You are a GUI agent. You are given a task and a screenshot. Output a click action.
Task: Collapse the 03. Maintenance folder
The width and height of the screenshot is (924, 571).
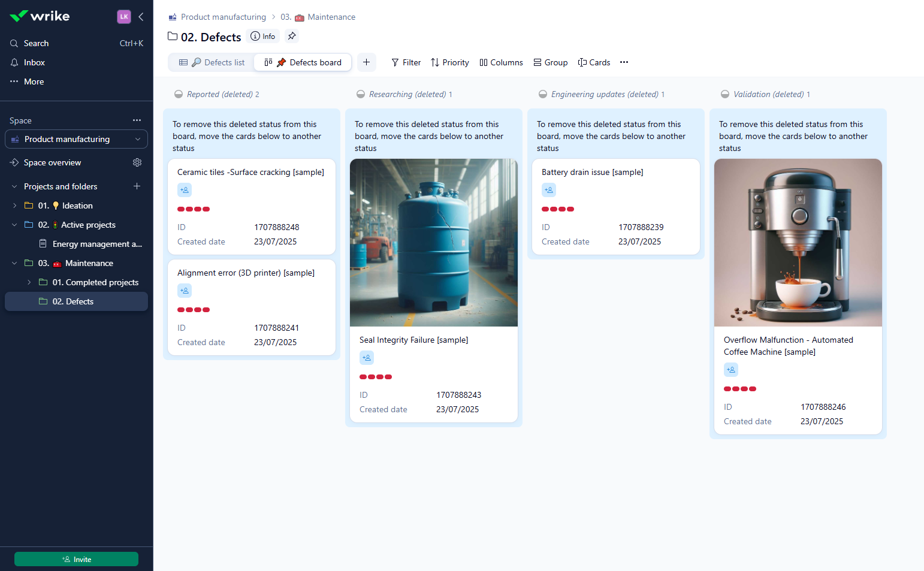(14, 263)
